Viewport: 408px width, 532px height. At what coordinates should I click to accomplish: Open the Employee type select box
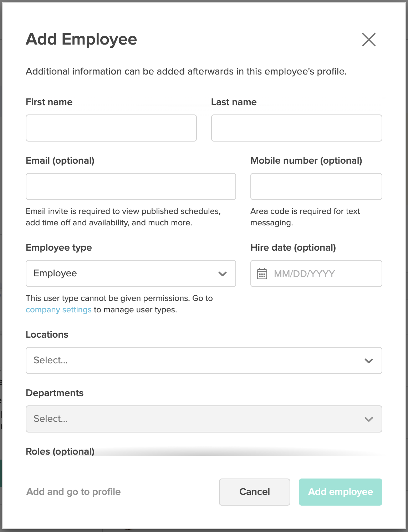(121, 273)
